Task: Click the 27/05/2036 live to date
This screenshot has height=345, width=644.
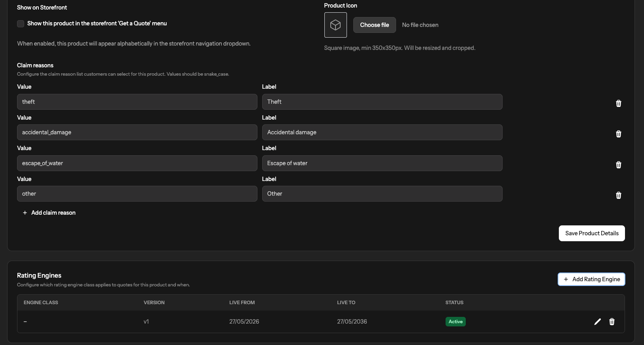Action: (352, 322)
